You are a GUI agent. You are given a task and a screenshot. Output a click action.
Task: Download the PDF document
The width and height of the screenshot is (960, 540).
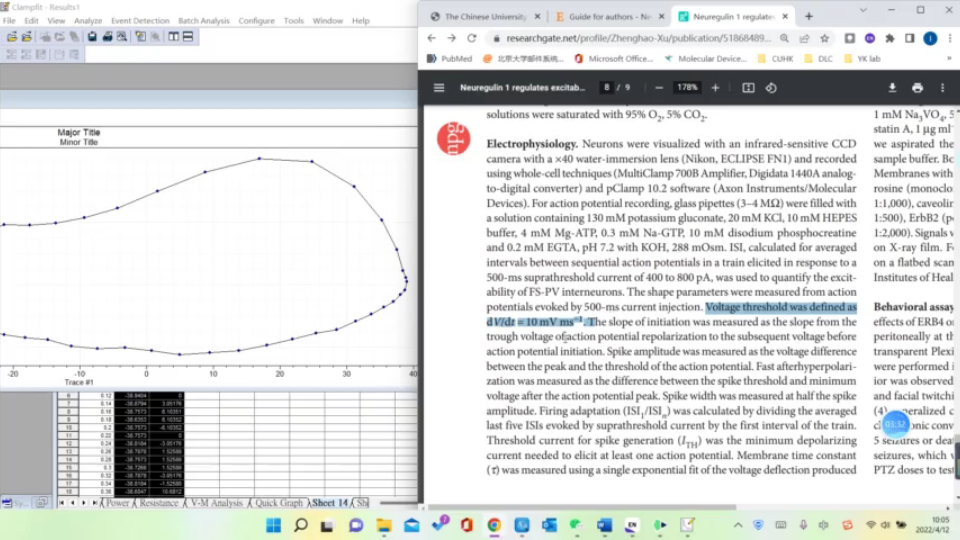(x=892, y=88)
